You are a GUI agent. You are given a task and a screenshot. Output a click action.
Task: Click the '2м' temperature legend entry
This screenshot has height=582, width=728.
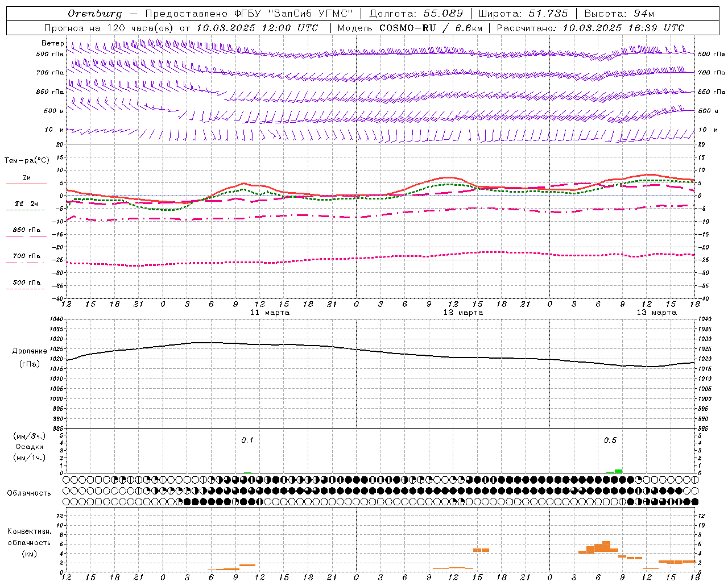click(26, 178)
